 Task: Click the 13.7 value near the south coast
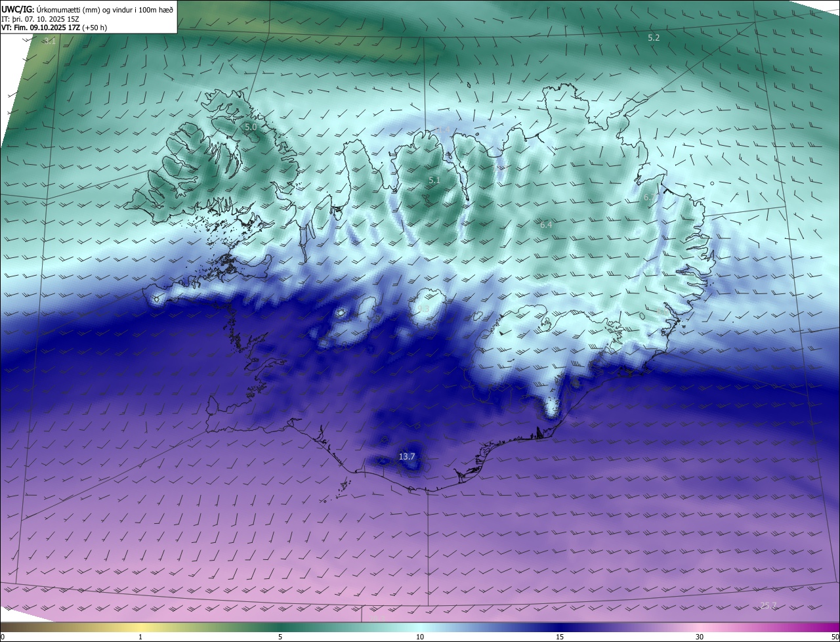[407, 456]
